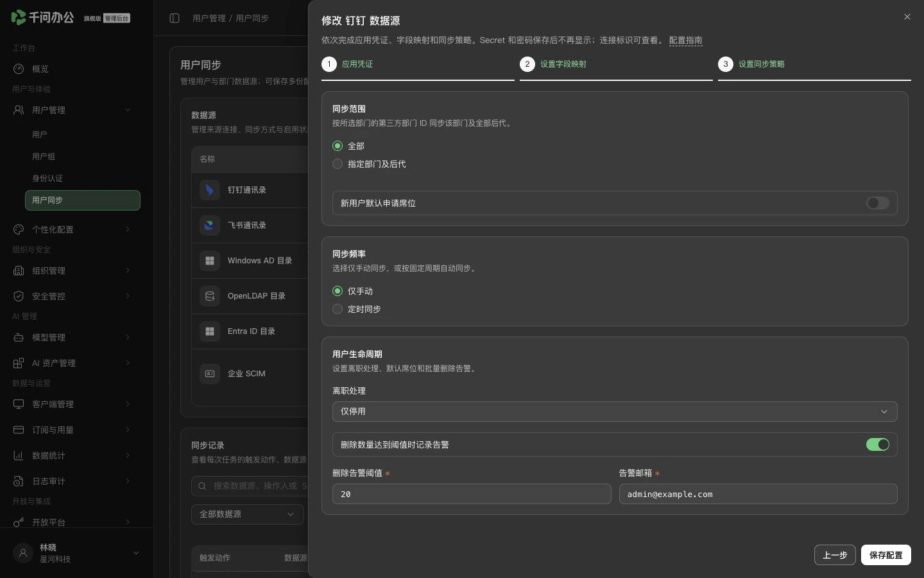Image resolution: width=924 pixels, height=578 pixels.
Task: Expand 组织管理 submenu chevron
Action: click(128, 270)
